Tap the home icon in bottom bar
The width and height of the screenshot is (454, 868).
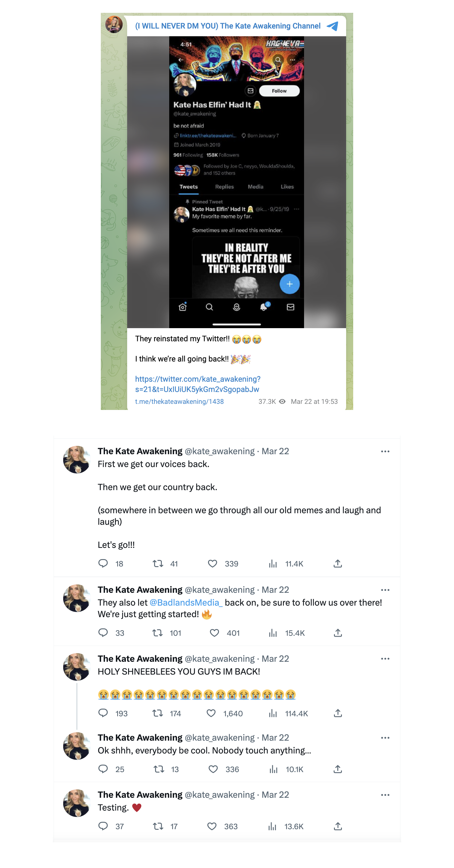[182, 307]
